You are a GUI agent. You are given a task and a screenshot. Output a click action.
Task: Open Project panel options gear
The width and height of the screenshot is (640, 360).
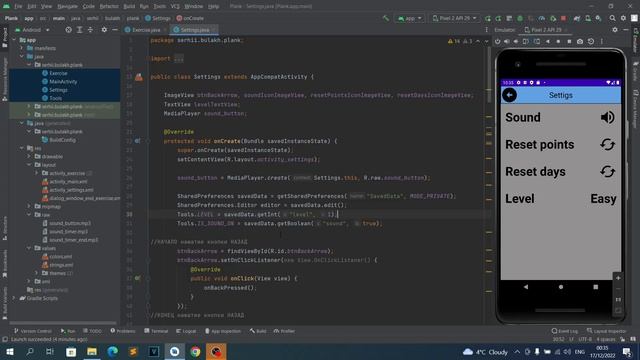104,30
